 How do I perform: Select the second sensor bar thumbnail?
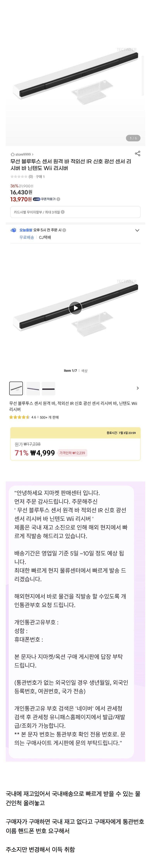click(x=33, y=389)
